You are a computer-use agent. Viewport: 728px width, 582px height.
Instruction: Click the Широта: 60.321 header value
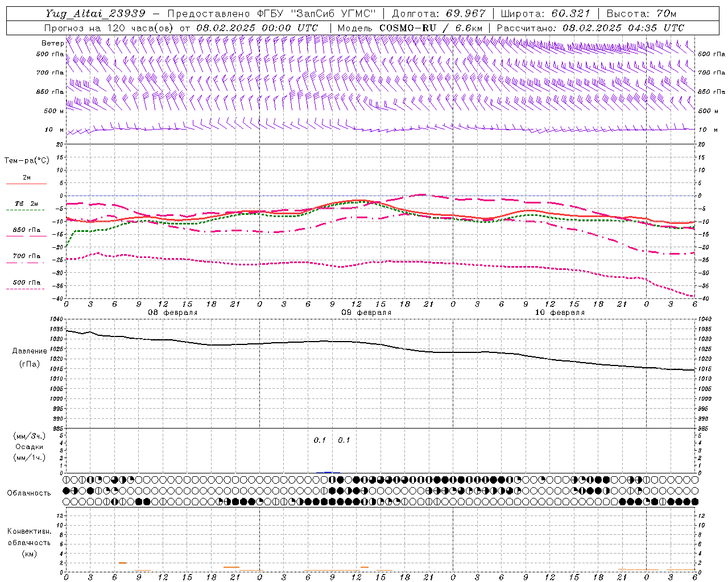(545, 14)
